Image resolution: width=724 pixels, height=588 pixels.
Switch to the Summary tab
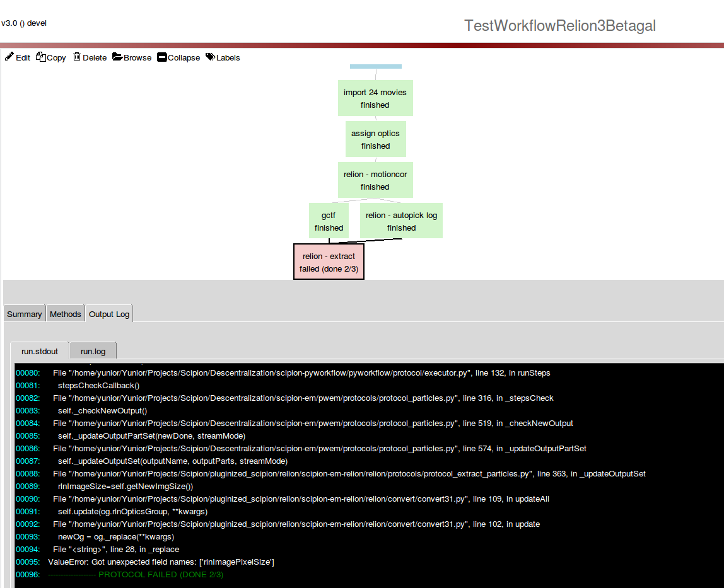coord(24,313)
